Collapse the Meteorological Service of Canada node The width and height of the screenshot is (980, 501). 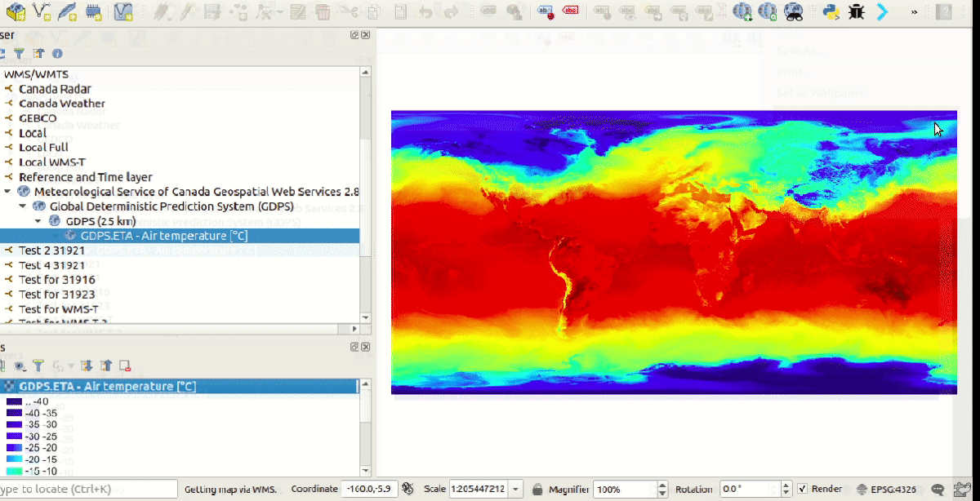click(x=8, y=192)
